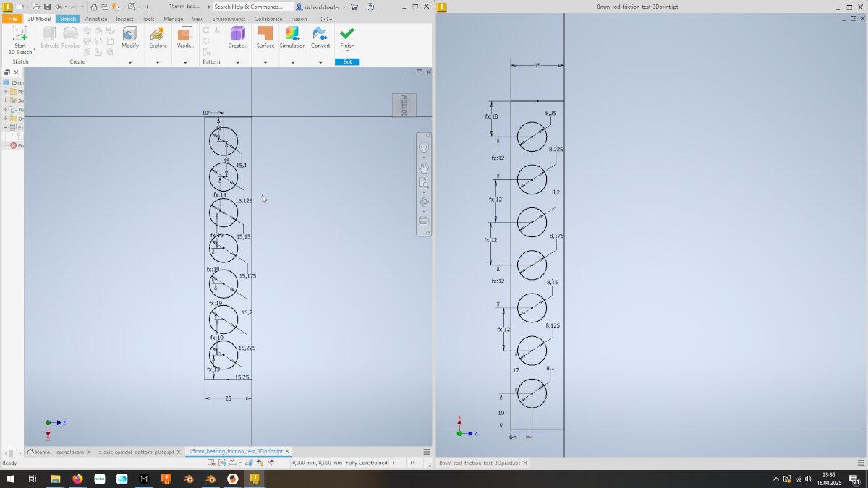The height and width of the screenshot is (488, 868).
Task: Open the shopping cart App Store icon
Action: pyautogui.click(x=354, y=7)
